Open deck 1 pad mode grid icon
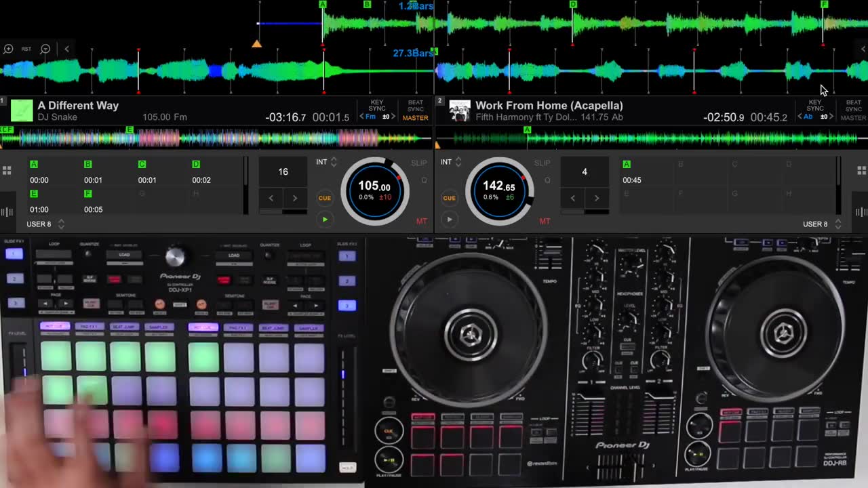The height and width of the screenshot is (488, 868). click(7, 170)
